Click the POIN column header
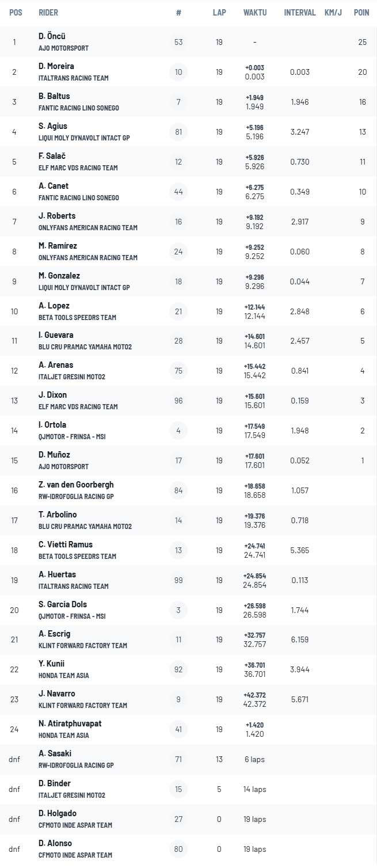This screenshot has height=868, width=377. click(361, 13)
